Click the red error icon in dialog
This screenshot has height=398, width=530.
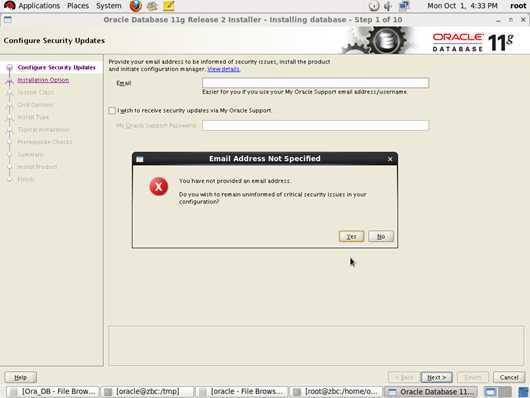click(x=159, y=186)
